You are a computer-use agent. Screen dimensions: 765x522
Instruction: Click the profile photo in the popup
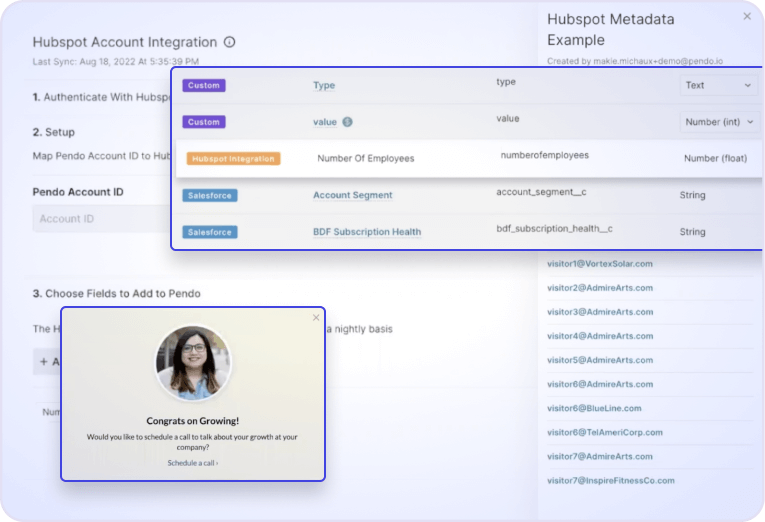(x=193, y=363)
